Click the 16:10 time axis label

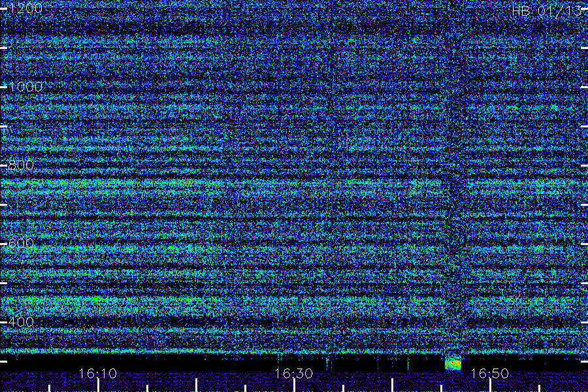(x=98, y=374)
